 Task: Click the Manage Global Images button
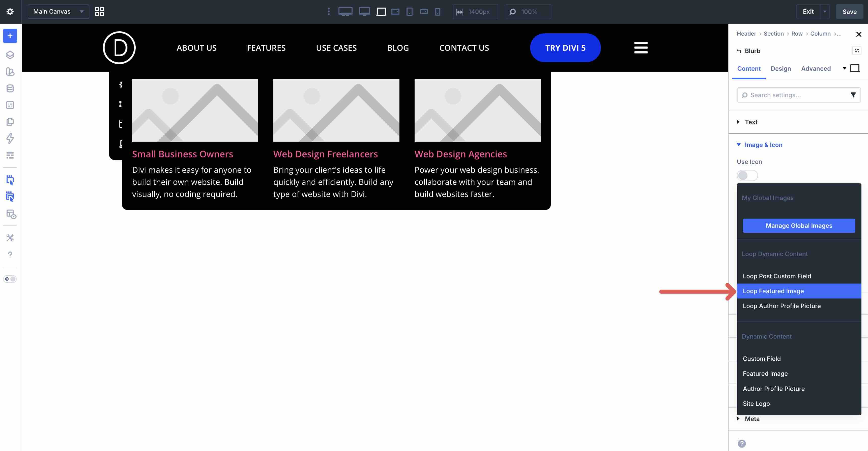point(799,226)
